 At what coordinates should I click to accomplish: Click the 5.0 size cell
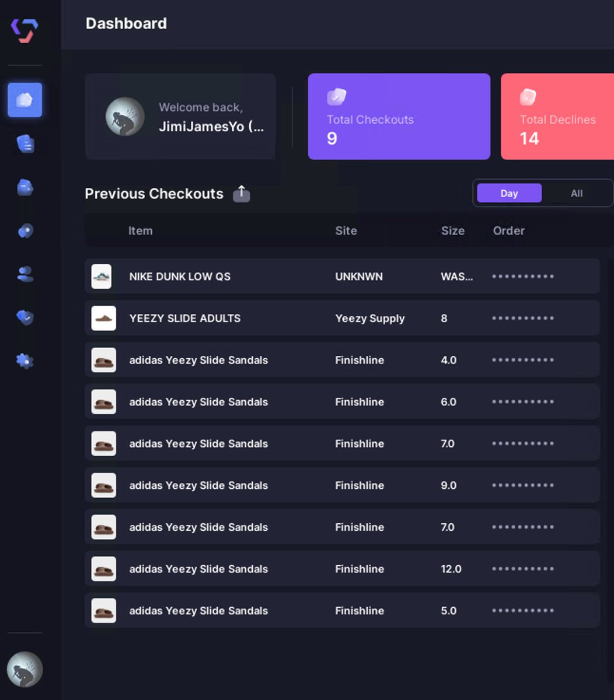[449, 611]
